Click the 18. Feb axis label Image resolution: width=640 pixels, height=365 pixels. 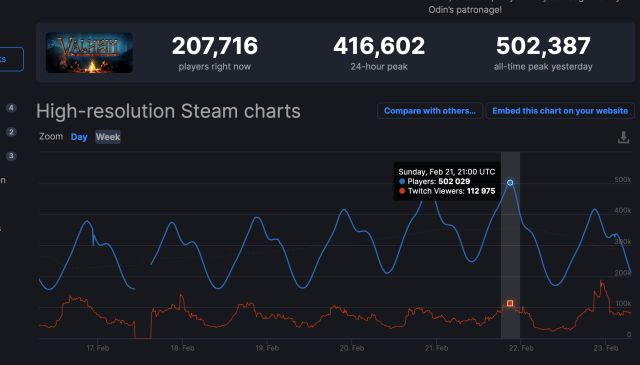click(x=182, y=348)
